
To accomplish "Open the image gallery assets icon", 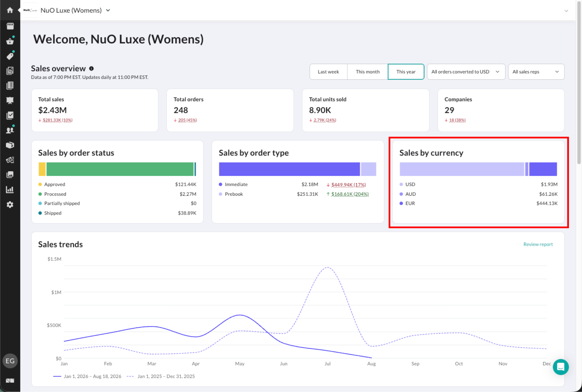I will coord(10,175).
